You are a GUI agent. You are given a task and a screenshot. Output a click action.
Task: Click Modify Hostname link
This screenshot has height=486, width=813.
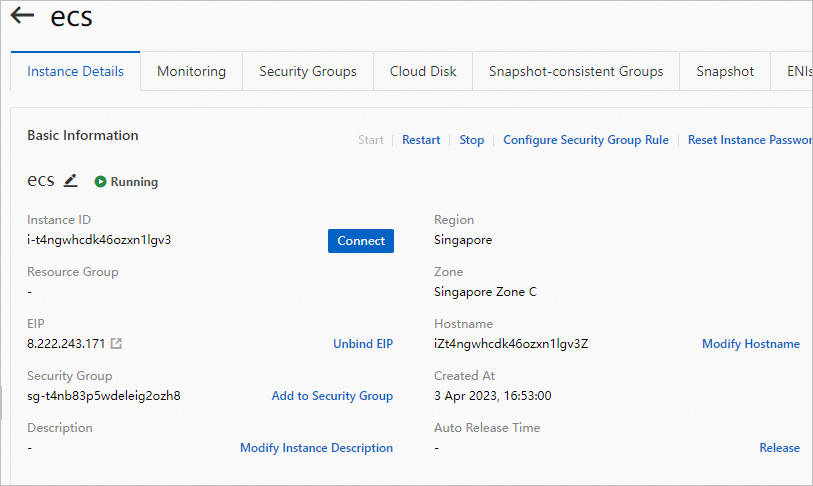[750, 344]
